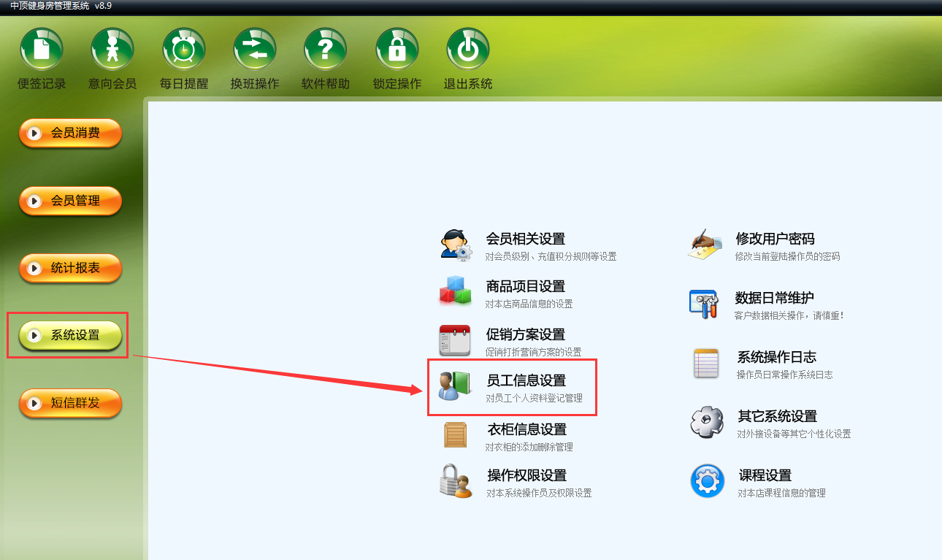The width and height of the screenshot is (942, 560).
Task: Open the 商品项目设置 link text
Action: [x=526, y=287]
